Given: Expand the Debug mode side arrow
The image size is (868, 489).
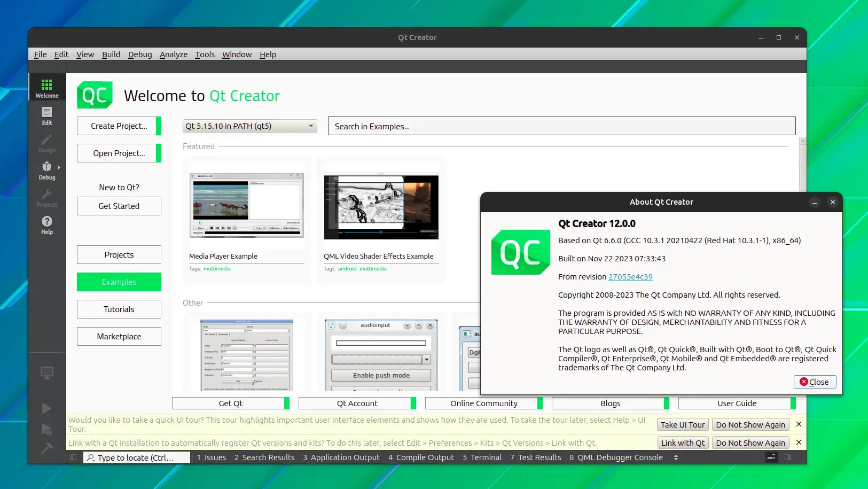Looking at the screenshot, I should point(59,167).
